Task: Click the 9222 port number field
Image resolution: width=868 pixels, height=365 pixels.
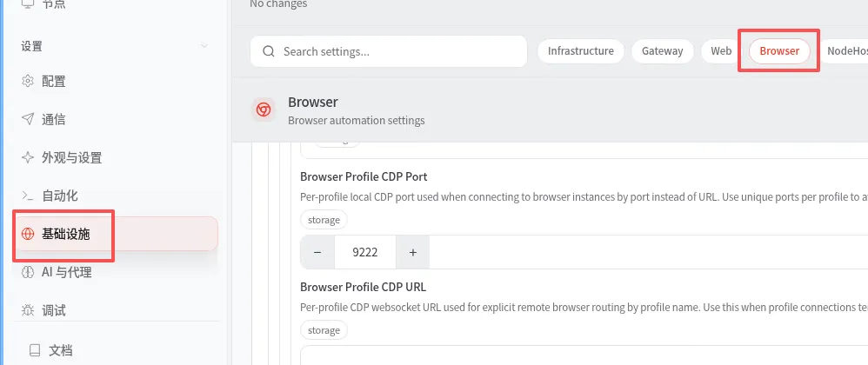Action: click(364, 252)
